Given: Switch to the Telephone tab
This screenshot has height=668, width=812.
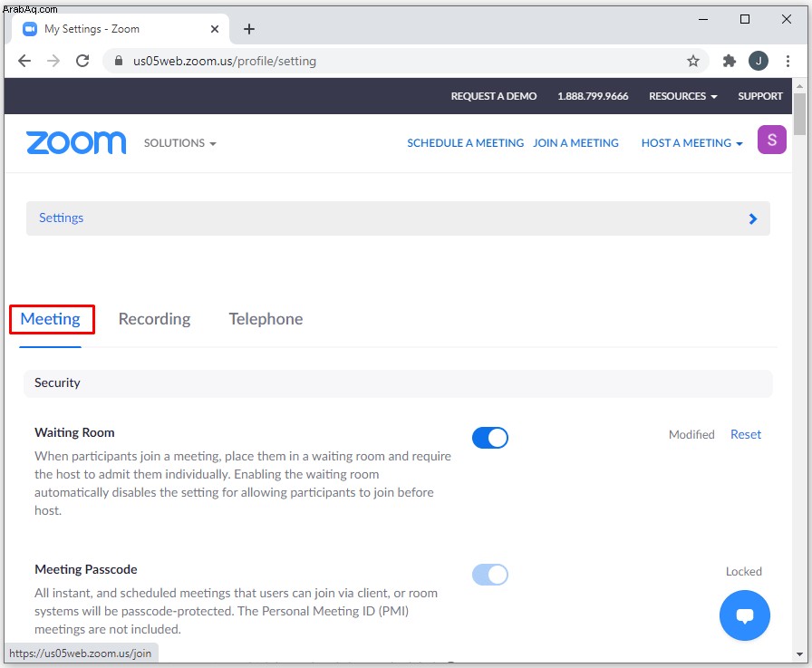Looking at the screenshot, I should click(x=266, y=319).
